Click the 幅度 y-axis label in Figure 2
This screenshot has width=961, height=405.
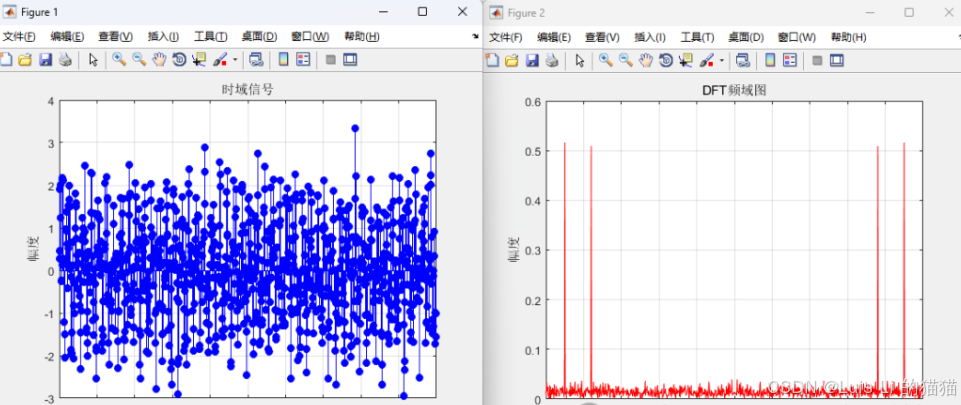515,249
